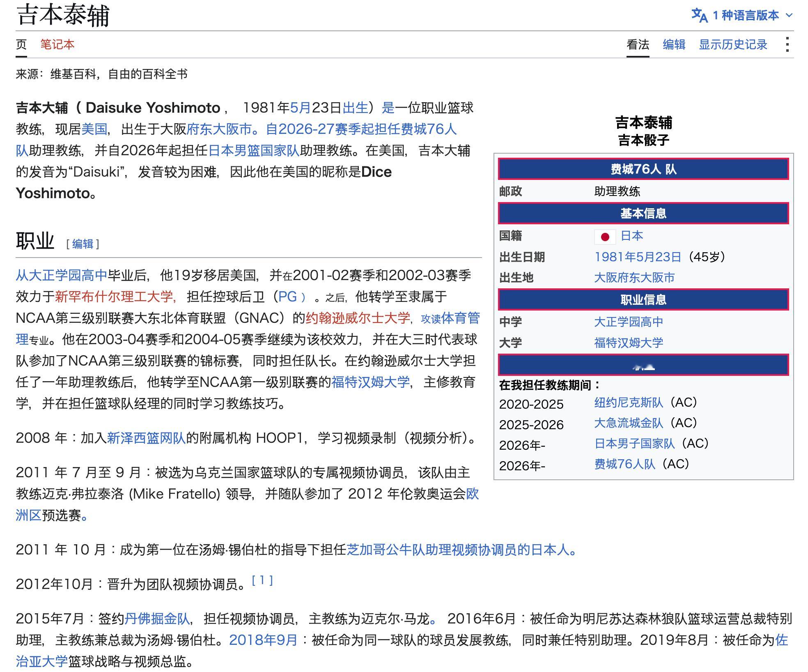The image size is (808, 672).
Task: Click 来源：维基百科 tagline text
Action: coord(101,74)
